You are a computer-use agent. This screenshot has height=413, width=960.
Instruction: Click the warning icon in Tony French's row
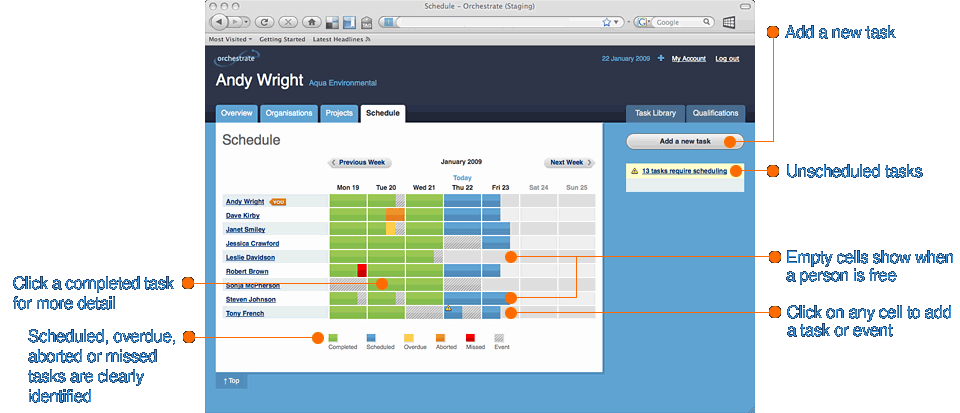point(449,309)
